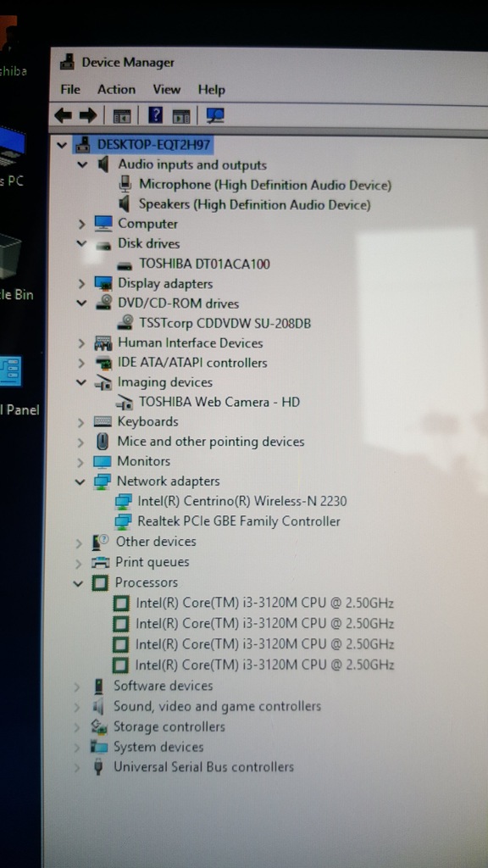The height and width of the screenshot is (868, 488).
Task: Click the Sound, video and game controllers icon
Action: tap(98, 707)
